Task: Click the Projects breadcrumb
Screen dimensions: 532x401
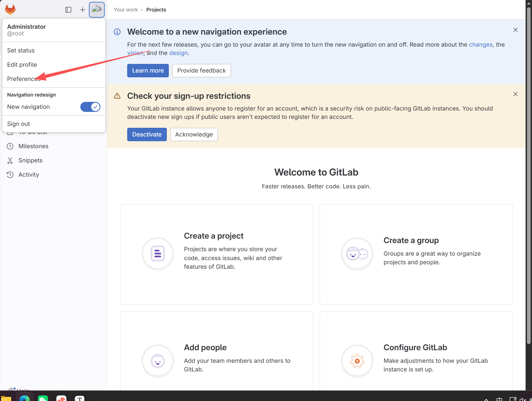Action: pyautogui.click(x=156, y=10)
